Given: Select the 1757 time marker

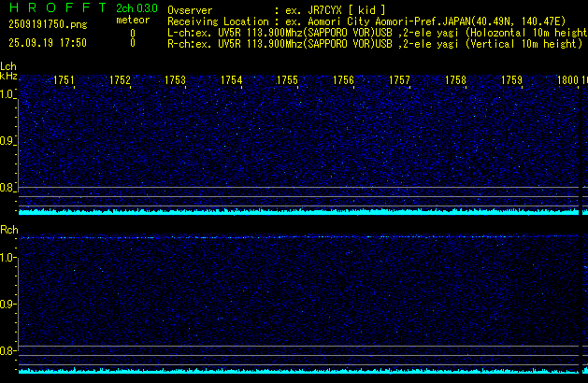Looking at the screenshot, I should 399,80.
